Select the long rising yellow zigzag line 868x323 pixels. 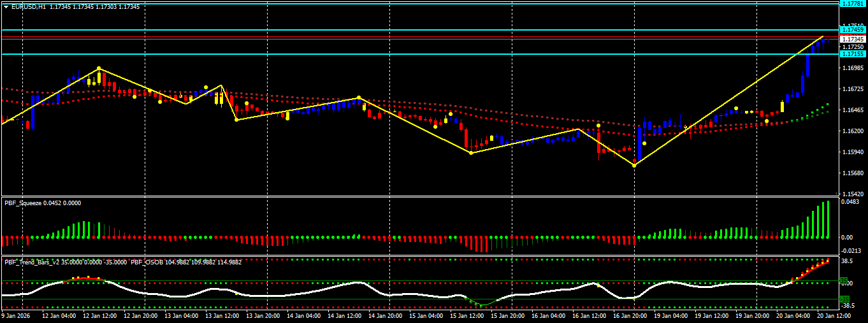point(728,101)
